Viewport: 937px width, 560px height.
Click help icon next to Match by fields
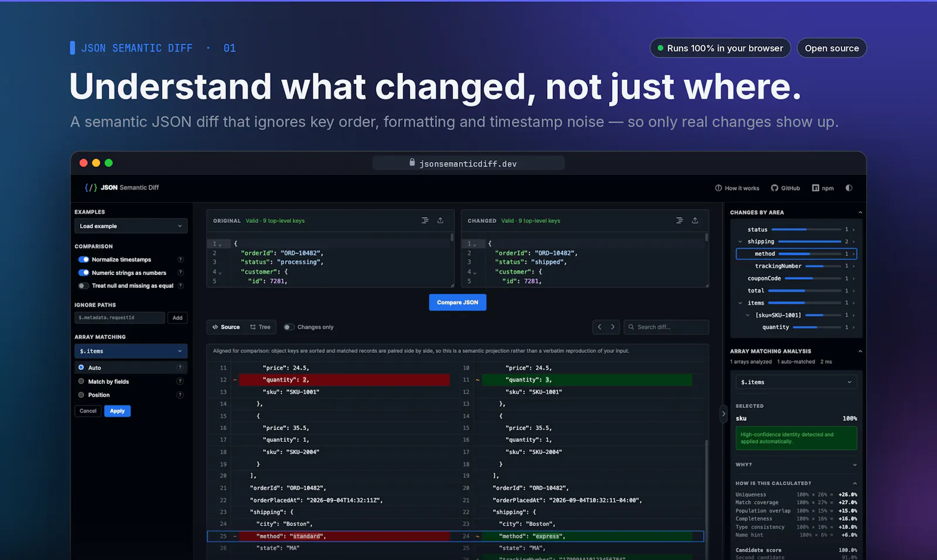[x=180, y=381]
